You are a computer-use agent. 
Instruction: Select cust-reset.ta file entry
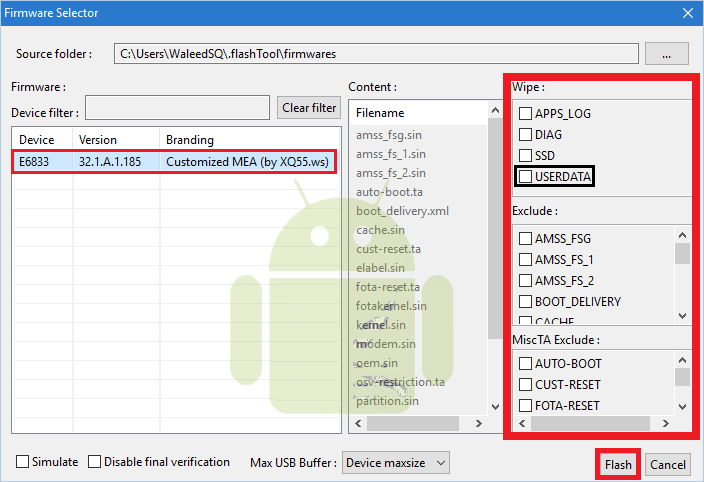tap(388, 249)
